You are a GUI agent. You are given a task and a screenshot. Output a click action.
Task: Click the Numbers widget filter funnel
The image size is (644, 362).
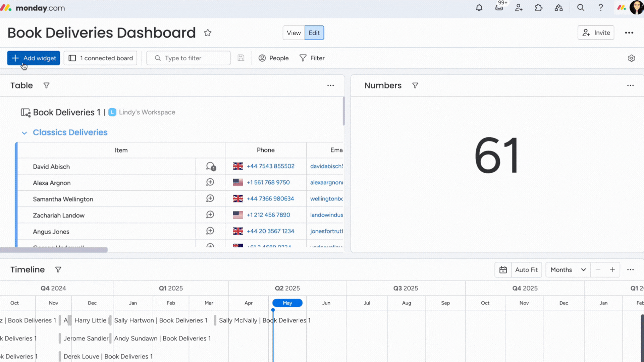(x=415, y=86)
